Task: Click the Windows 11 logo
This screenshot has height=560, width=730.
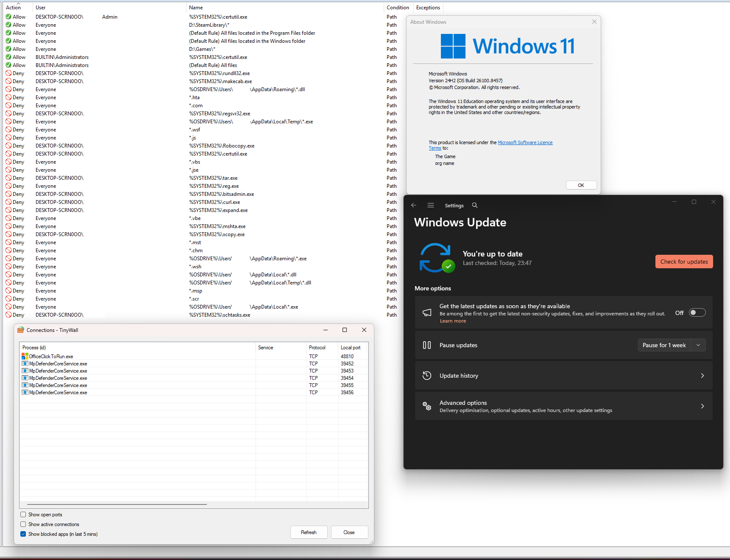Action: click(x=453, y=46)
